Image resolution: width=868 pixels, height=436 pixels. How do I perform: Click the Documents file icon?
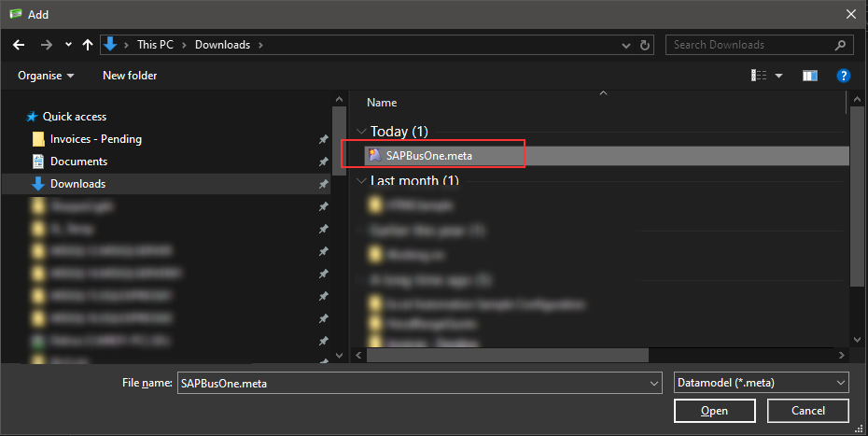tap(38, 162)
